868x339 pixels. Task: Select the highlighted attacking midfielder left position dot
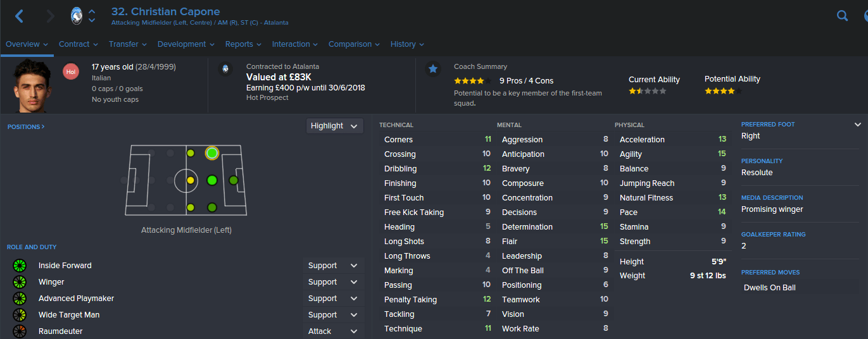point(212,153)
